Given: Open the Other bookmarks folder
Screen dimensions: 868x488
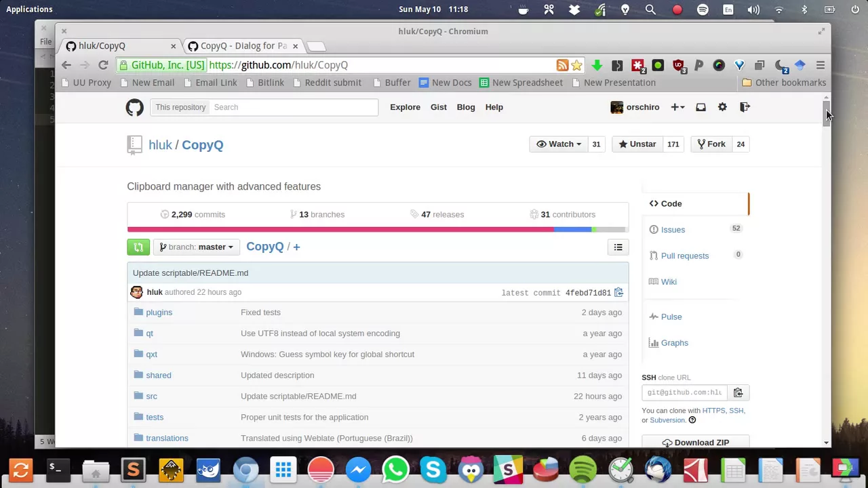Looking at the screenshot, I should point(784,83).
